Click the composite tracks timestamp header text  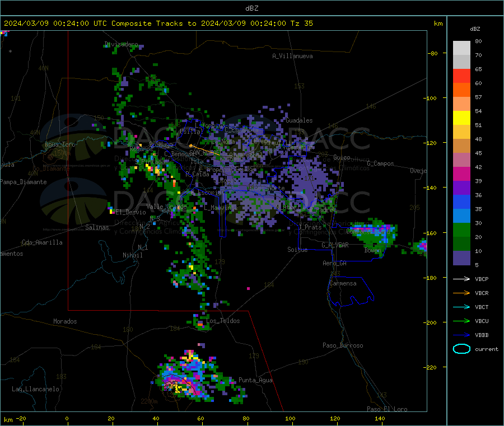pos(158,24)
